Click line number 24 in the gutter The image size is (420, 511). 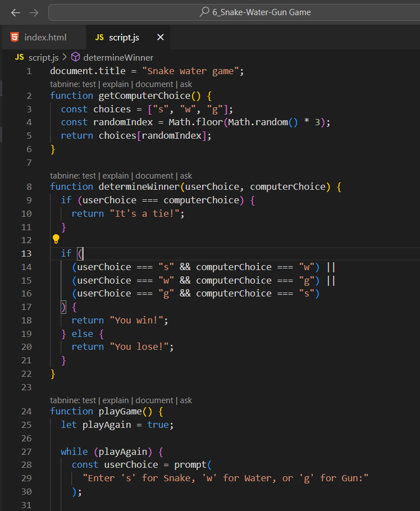(26, 412)
